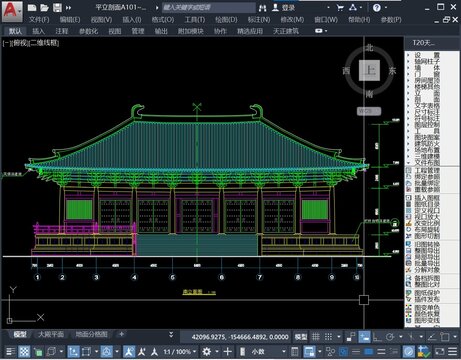Click the 布局旋转 tool in sidebar
This screenshot has width=461, height=360.
coord(423,230)
